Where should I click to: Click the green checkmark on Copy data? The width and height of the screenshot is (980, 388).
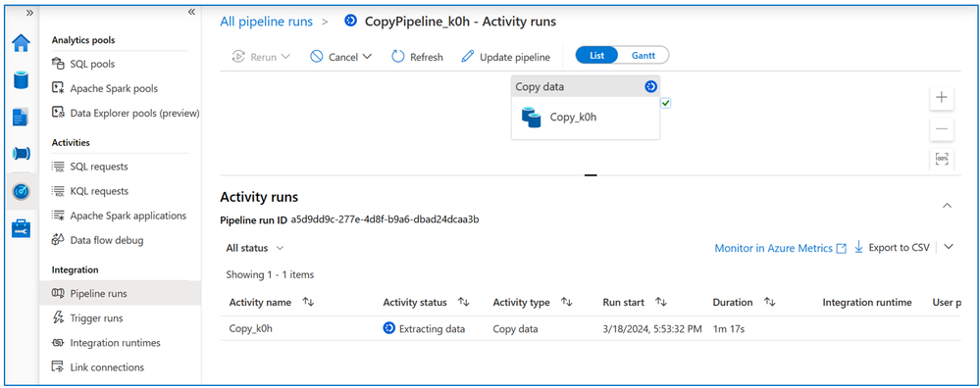coord(666,103)
